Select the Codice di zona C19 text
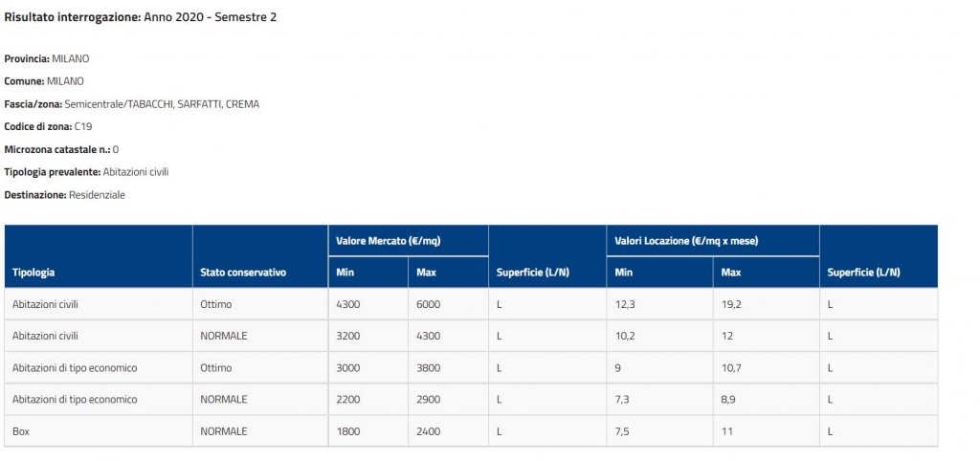 click(48, 127)
